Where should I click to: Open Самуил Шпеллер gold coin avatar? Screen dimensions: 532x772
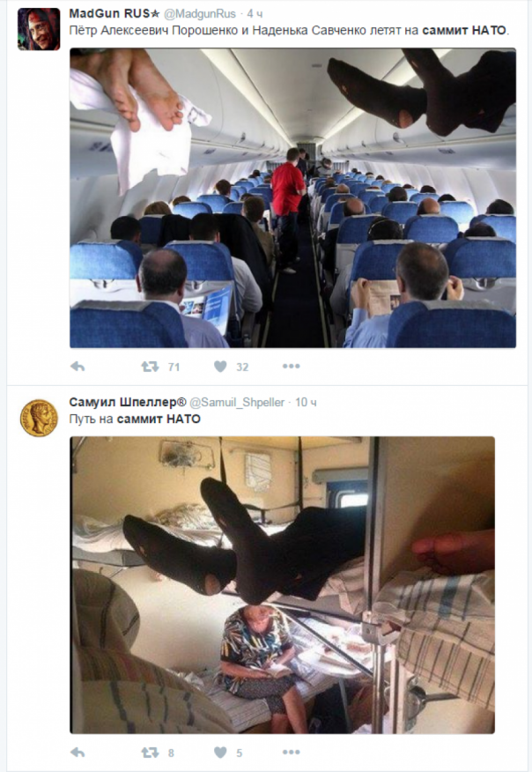point(39,419)
